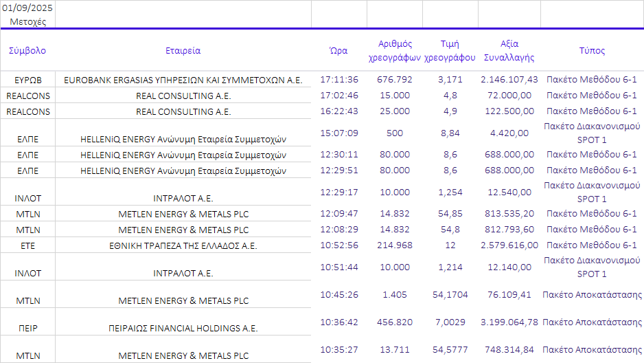Screen dimensions: 644x363
Task: Select price cell 1,214
Action: click(450, 267)
